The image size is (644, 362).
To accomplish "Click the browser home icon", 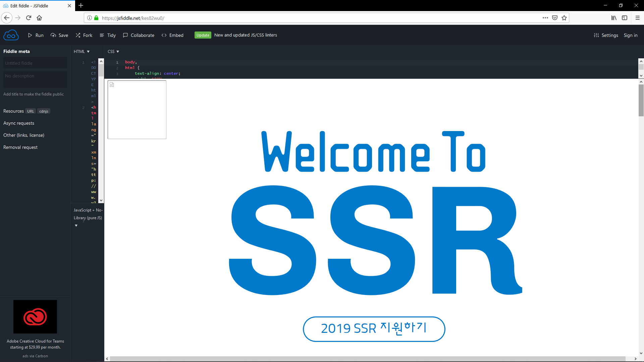I will click(39, 18).
